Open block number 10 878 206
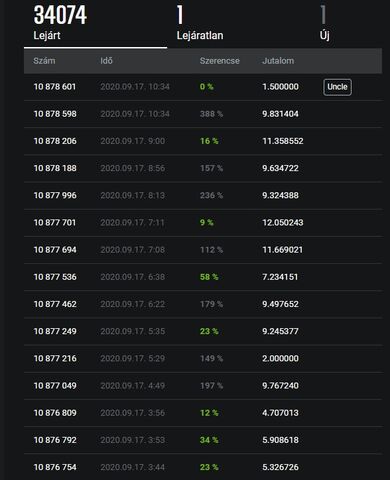The width and height of the screenshot is (390, 480). [55, 141]
